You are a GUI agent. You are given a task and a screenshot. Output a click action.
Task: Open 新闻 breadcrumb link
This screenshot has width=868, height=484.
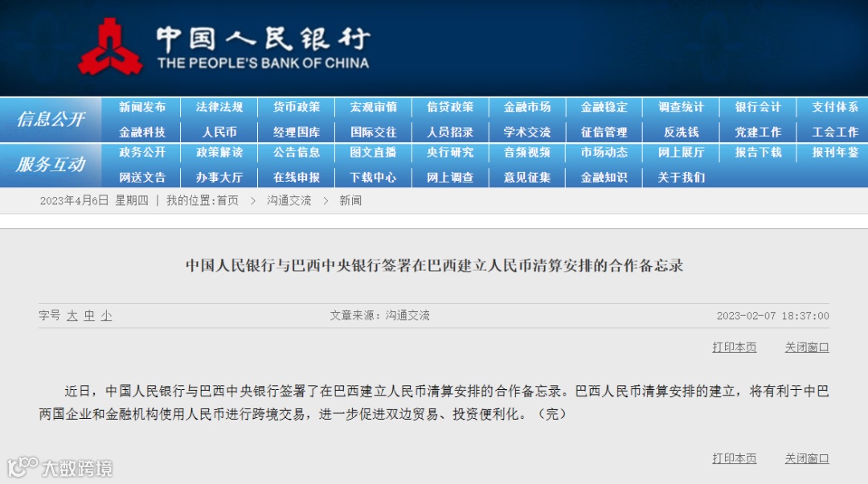(x=350, y=200)
